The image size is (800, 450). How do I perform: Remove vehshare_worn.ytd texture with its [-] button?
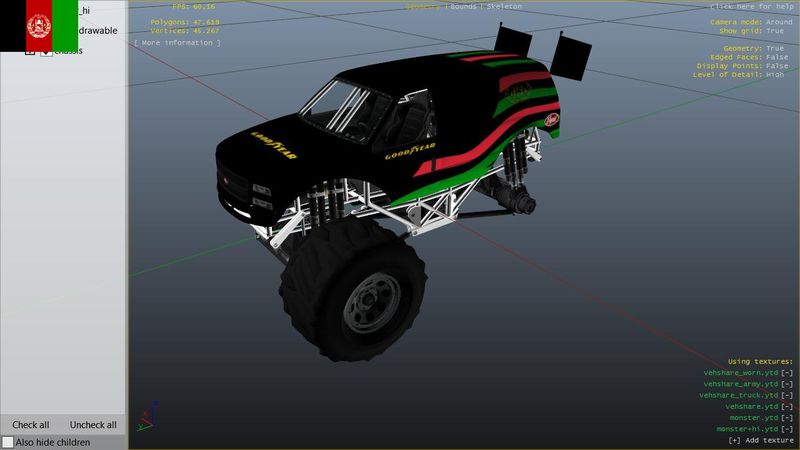[787, 373]
